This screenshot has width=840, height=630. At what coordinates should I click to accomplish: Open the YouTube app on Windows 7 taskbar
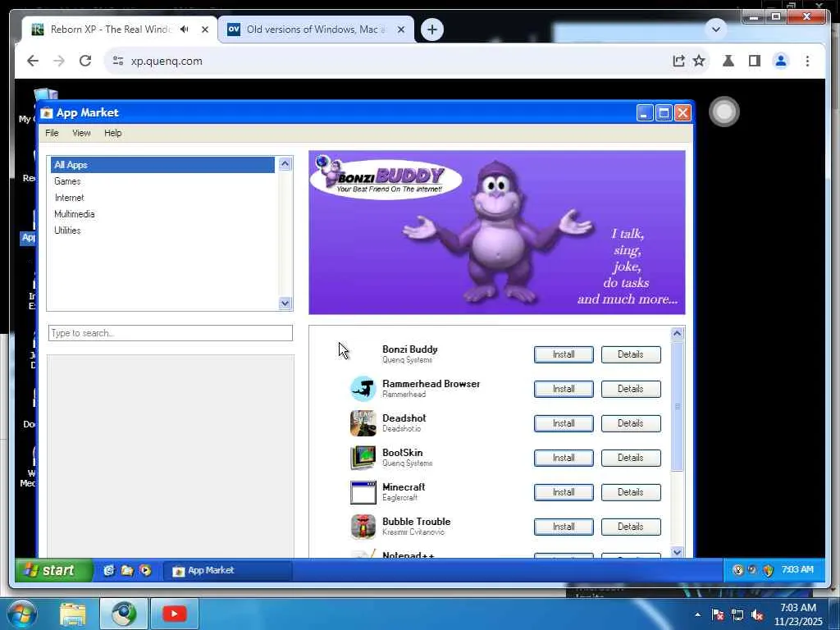point(174,614)
